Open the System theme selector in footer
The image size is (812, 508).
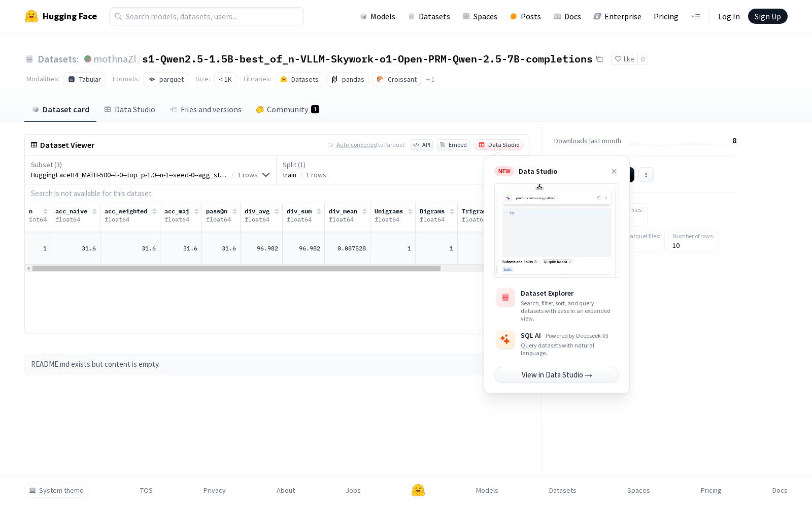coord(57,490)
